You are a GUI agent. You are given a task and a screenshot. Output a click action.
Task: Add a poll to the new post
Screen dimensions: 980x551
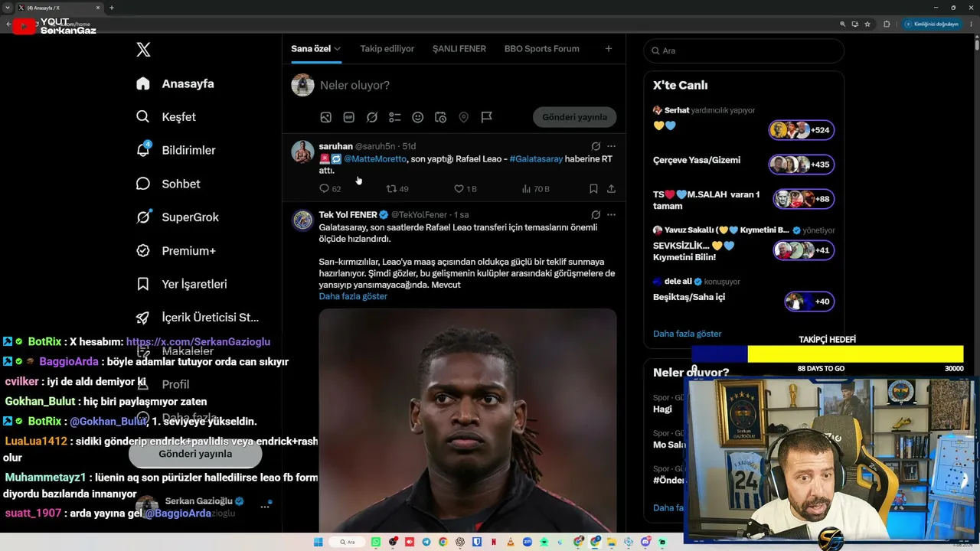395,117
